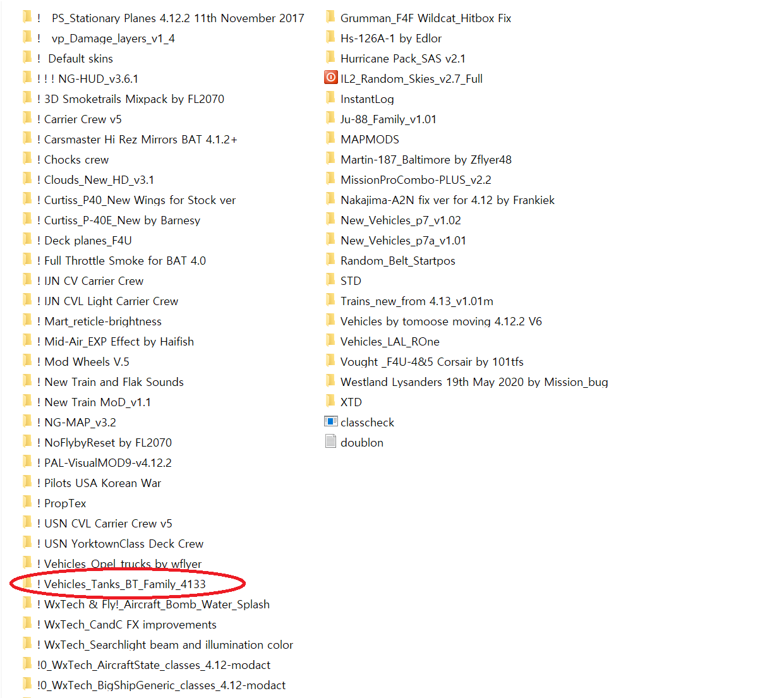Click folder icon beside ! Chocks crew

27,159
